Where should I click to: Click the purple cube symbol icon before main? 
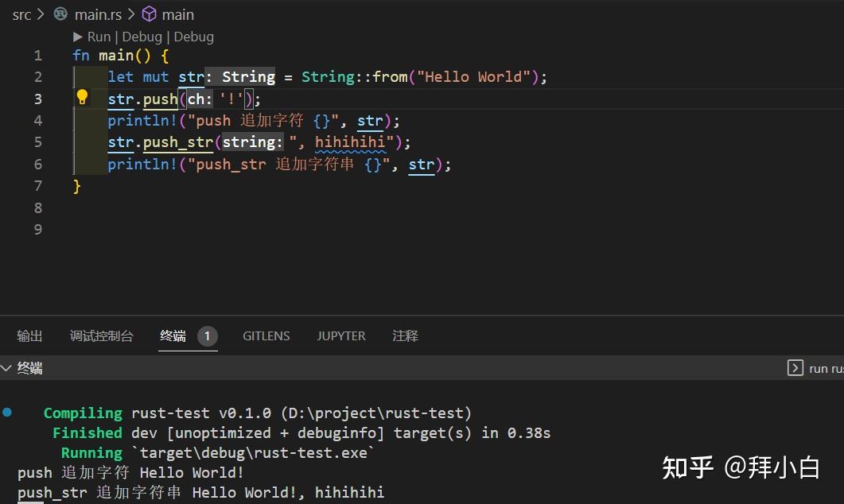click(149, 14)
